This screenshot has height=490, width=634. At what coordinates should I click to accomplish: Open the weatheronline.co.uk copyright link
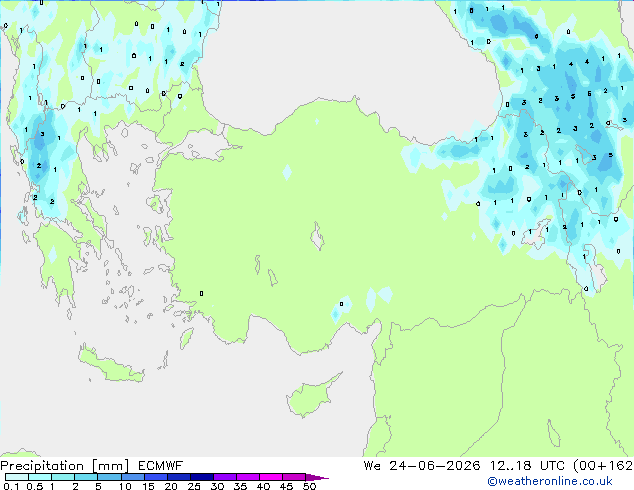550,481
